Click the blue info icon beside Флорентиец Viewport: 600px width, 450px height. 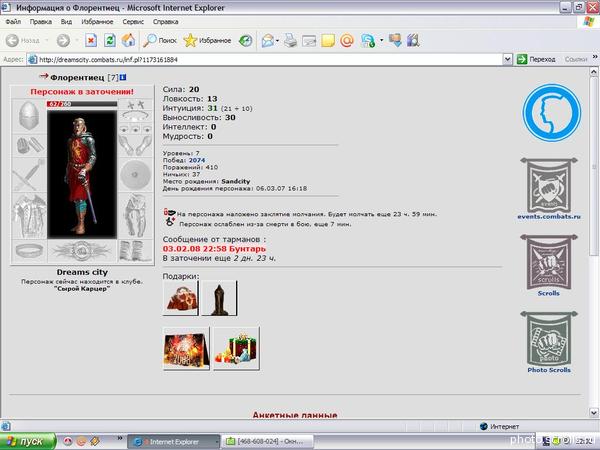coord(123,77)
